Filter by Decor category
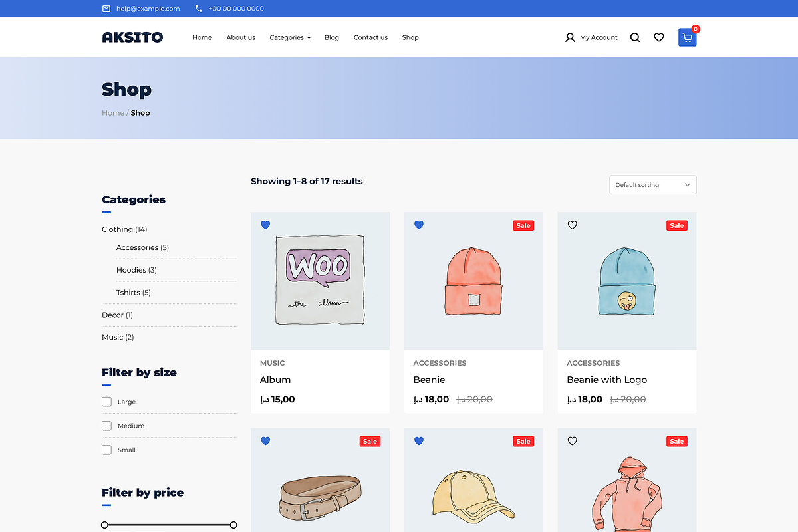Image resolution: width=798 pixels, height=532 pixels. click(112, 315)
